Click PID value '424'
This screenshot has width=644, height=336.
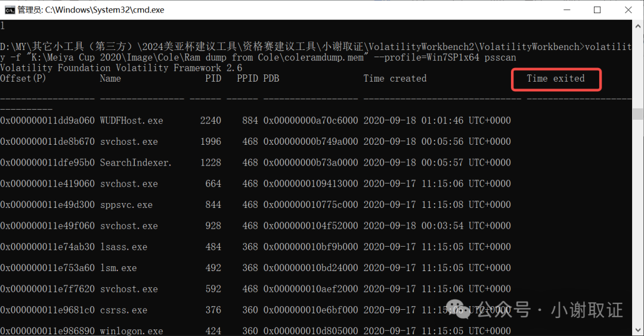pyautogui.click(x=213, y=331)
